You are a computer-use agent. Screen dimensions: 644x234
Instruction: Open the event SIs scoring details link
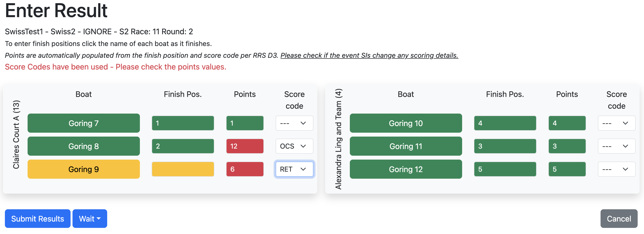[369, 55]
